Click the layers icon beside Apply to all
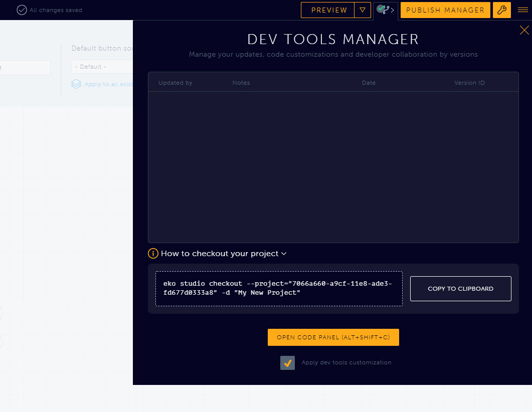 pyautogui.click(x=76, y=84)
